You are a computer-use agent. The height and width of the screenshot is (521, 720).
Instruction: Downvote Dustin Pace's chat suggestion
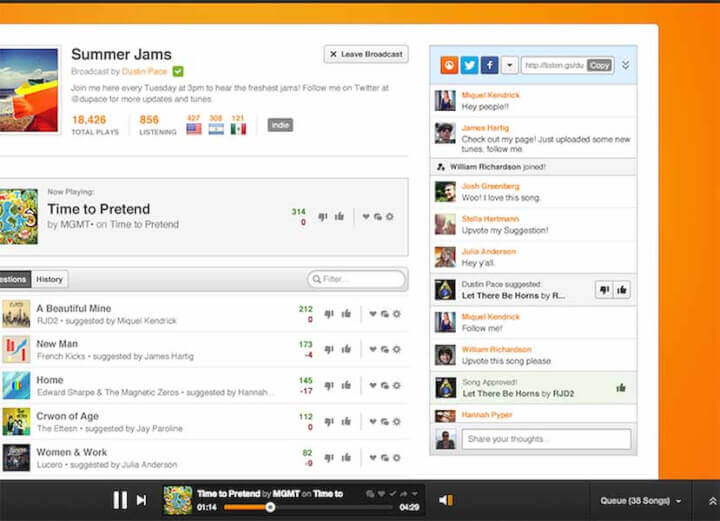604,290
